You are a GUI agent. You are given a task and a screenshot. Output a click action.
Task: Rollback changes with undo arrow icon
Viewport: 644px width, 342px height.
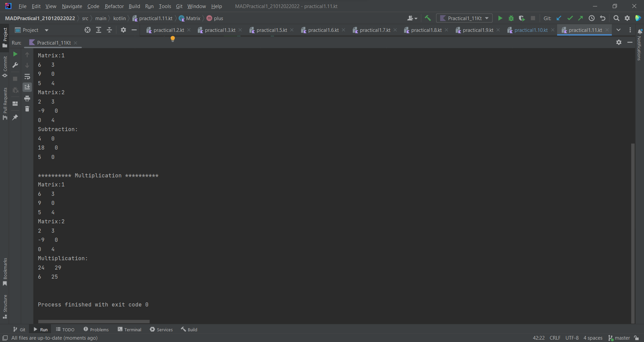(x=603, y=18)
